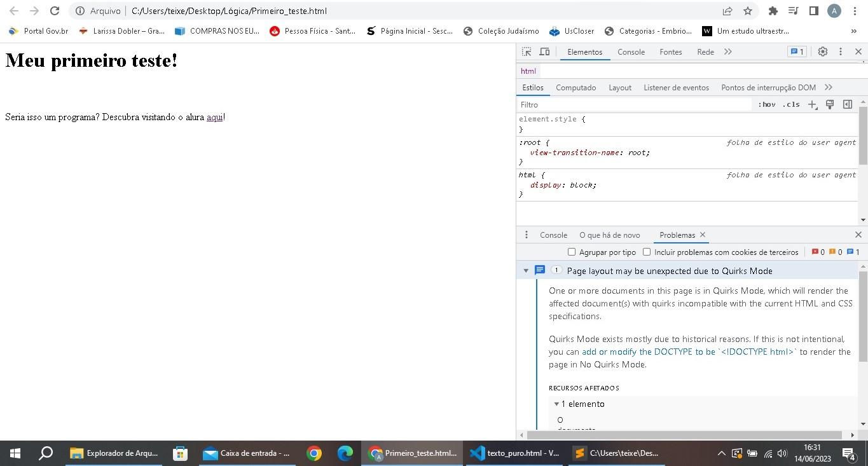The height and width of the screenshot is (466, 868).
Task: Open the Fontes tab
Action: click(x=671, y=52)
